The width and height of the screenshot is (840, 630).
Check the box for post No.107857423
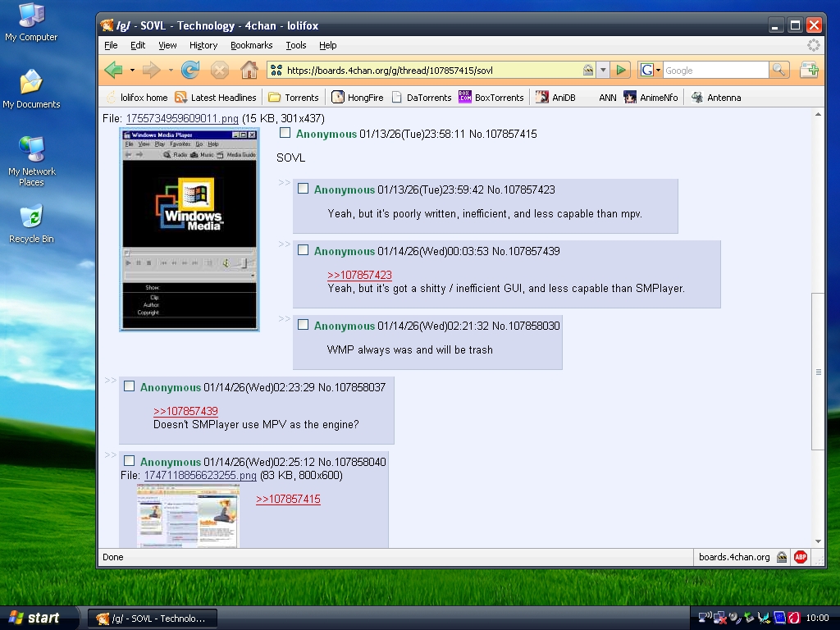click(304, 189)
